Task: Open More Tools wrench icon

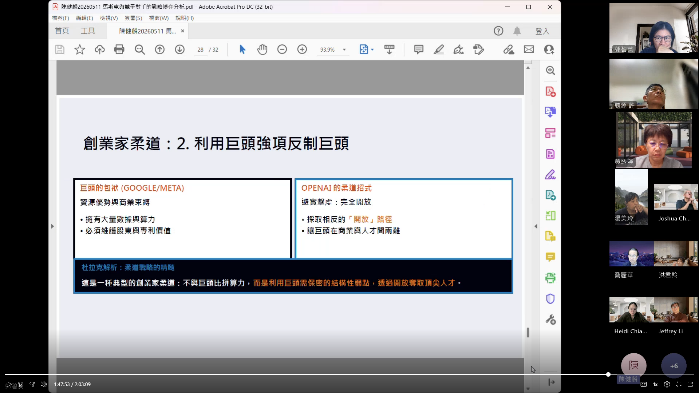Action: click(x=550, y=319)
